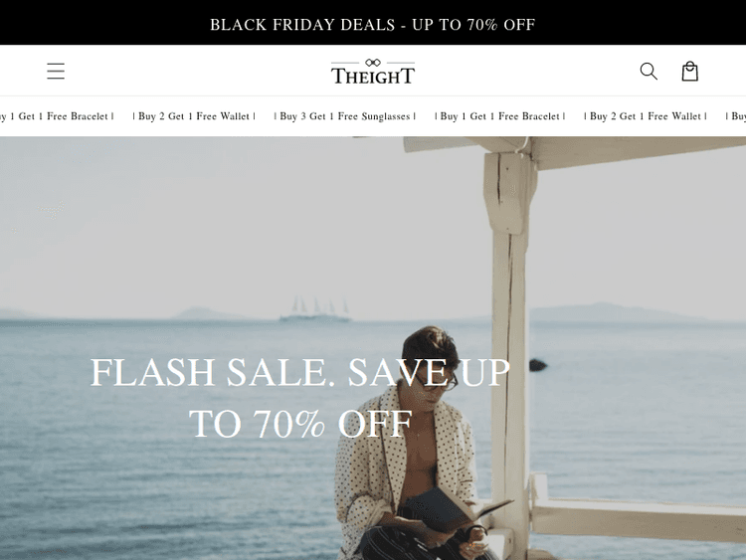Screen dimensions: 746x560
Task: Click the truncated Buy promo at marquee end
Action: point(735,116)
